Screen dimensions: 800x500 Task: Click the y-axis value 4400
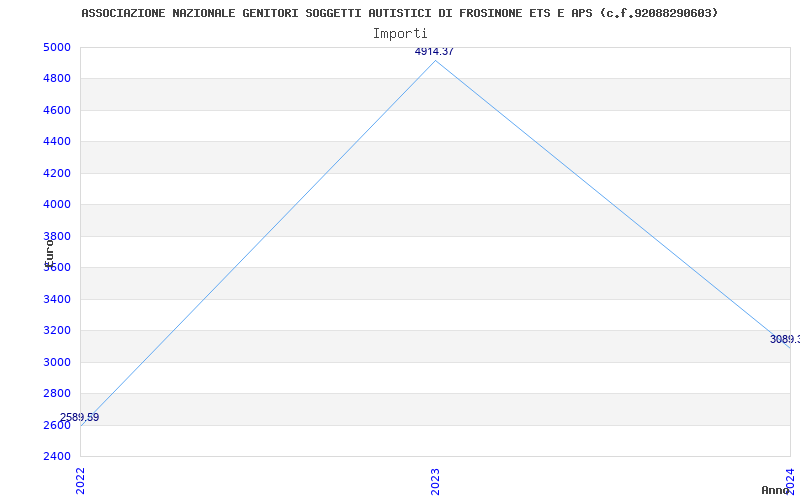56,141
